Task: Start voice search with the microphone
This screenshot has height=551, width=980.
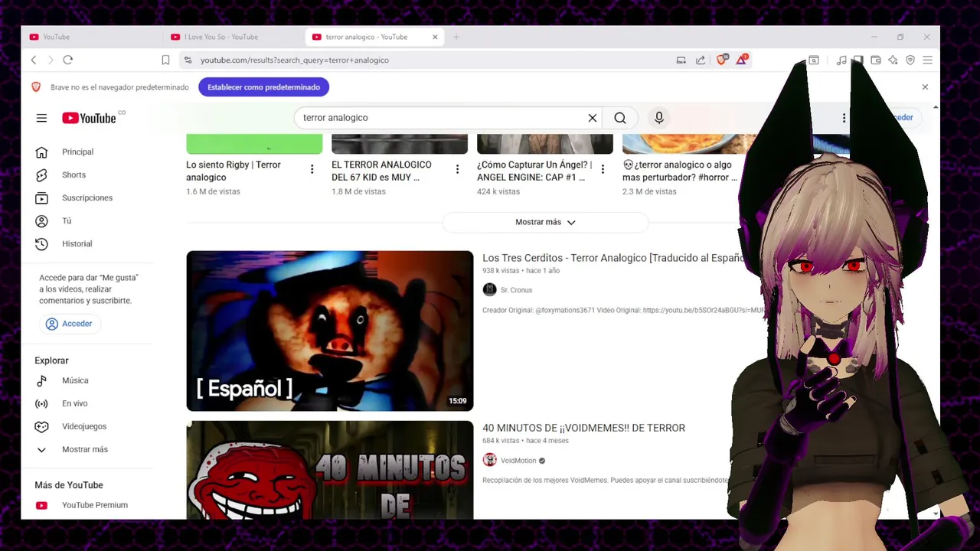Action: coord(658,118)
